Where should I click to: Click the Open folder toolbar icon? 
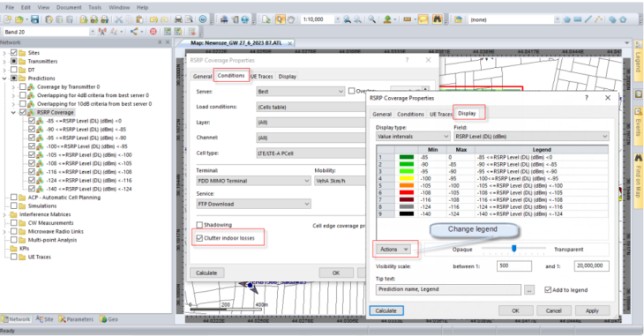tap(19, 19)
